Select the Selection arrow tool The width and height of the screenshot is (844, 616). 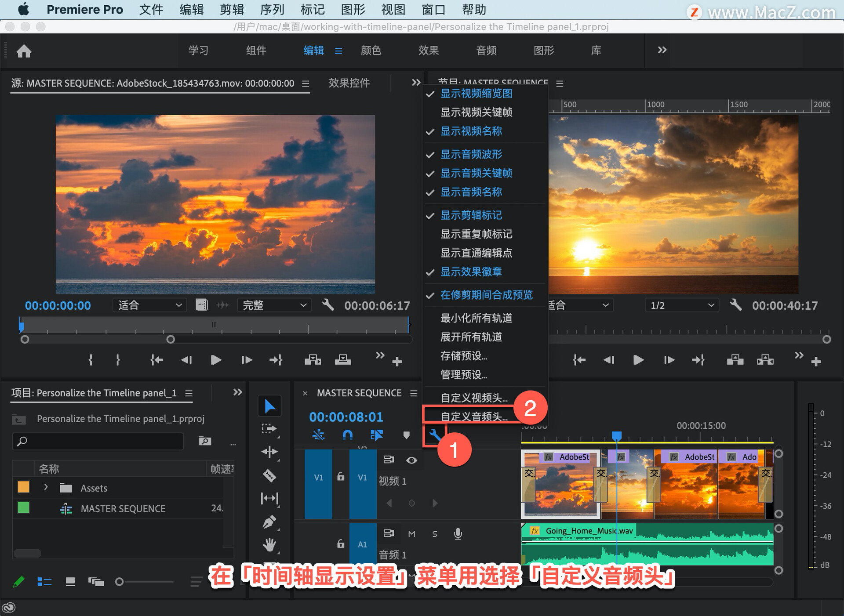tap(269, 406)
